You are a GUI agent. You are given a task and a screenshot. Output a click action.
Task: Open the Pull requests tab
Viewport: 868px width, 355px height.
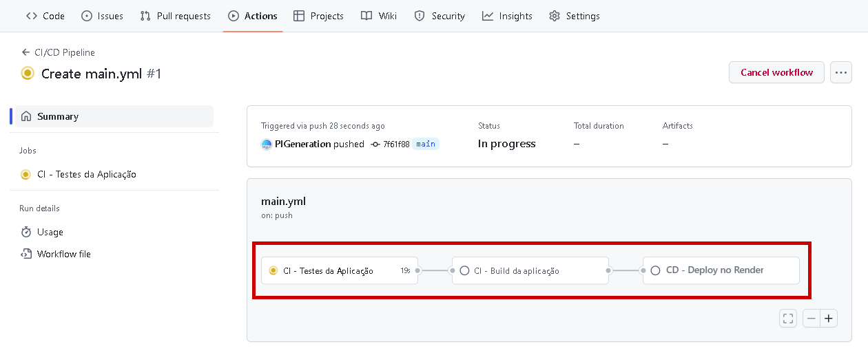click(175, 16)
